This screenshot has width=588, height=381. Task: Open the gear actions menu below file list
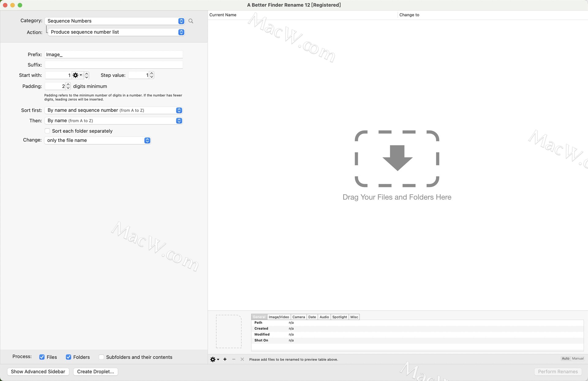[214, 359]
